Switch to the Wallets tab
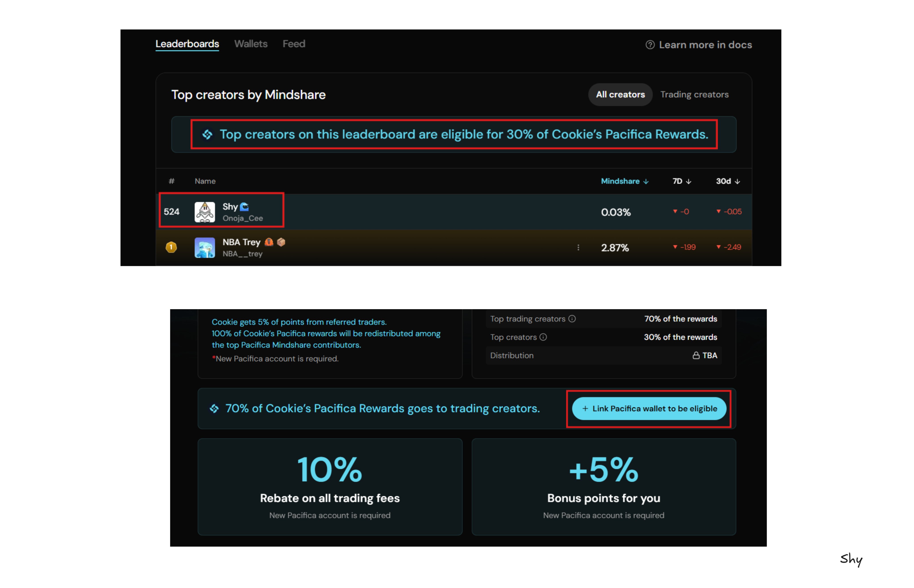Screen dimensions: 914x588 coord(251,44)
